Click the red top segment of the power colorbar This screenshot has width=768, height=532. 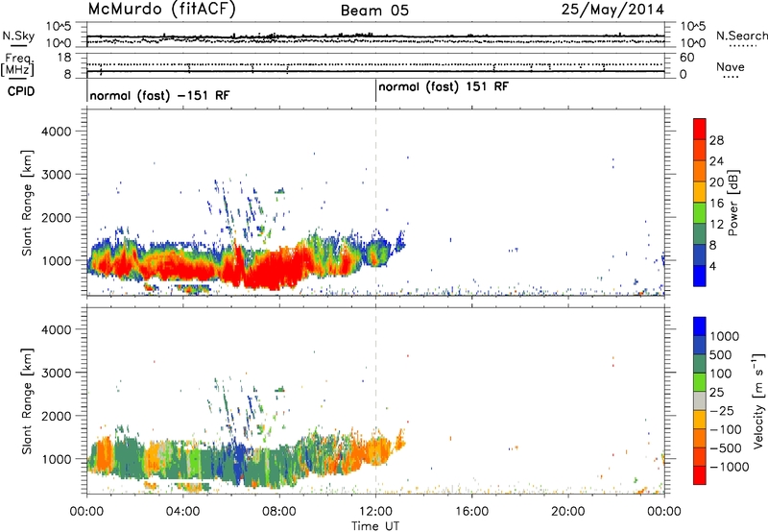point(700,129)
